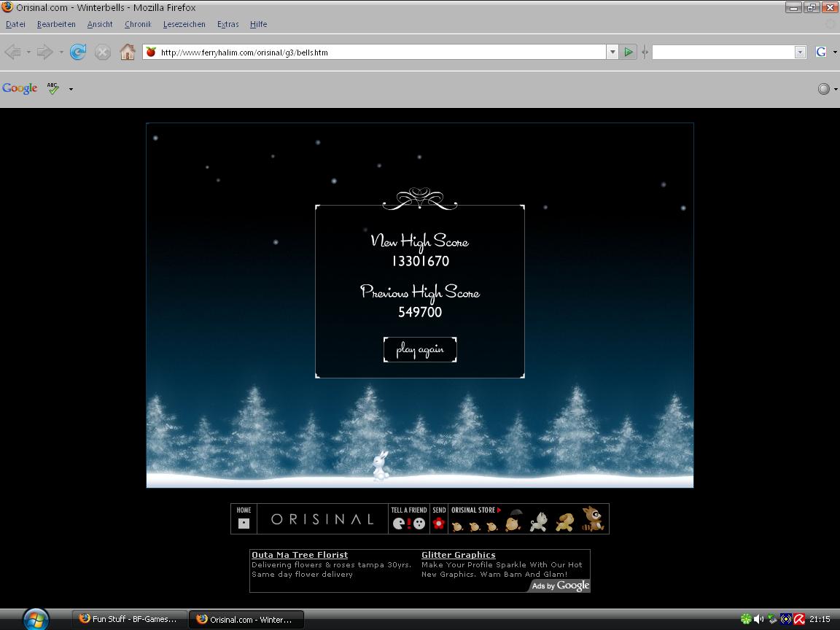Click into the browser search field

723,52
